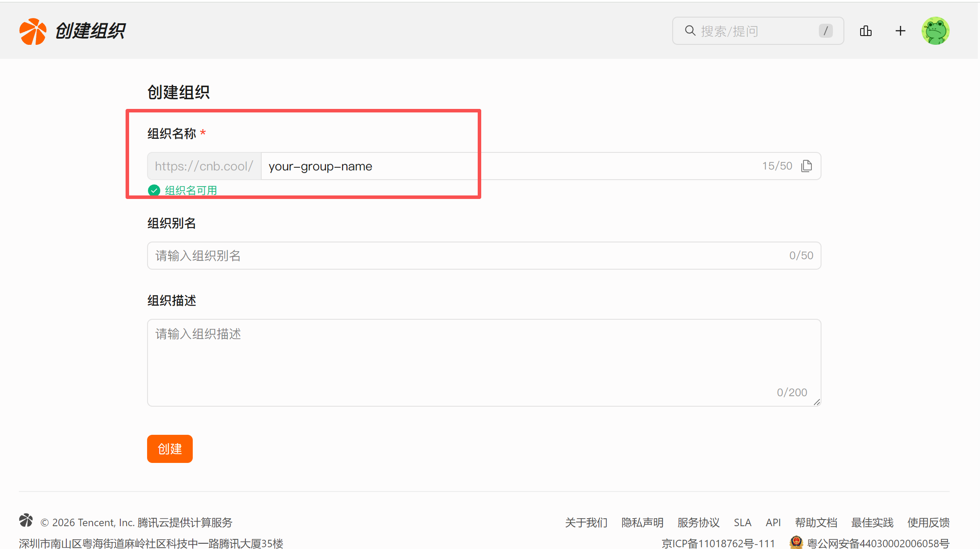Click the search magnifier icon
The width and height of the screenshot is (980, 549).
tap(690, 31)
